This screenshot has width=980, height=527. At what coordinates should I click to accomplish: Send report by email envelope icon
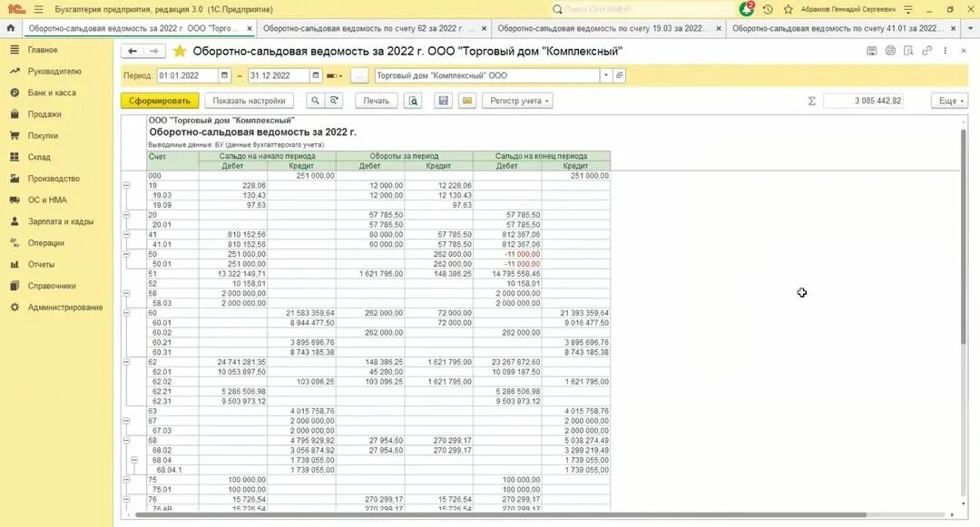467,101
